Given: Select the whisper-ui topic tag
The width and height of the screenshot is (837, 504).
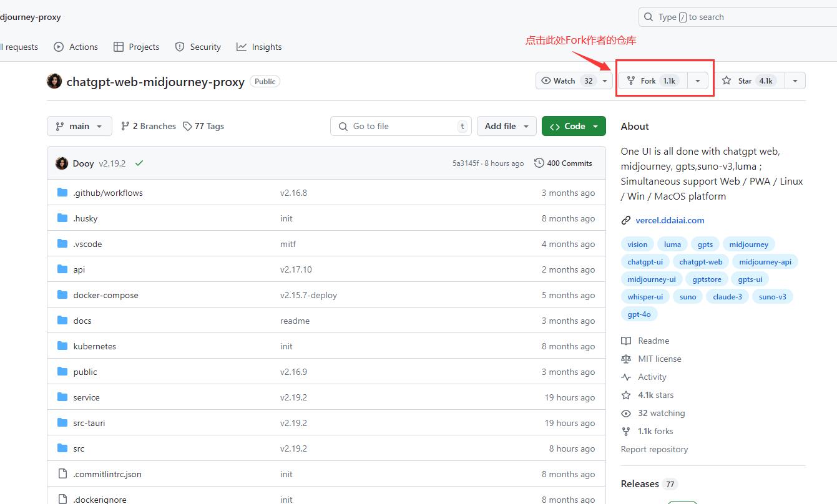Looking at the screenshot, I should click(x=645, y=297).
